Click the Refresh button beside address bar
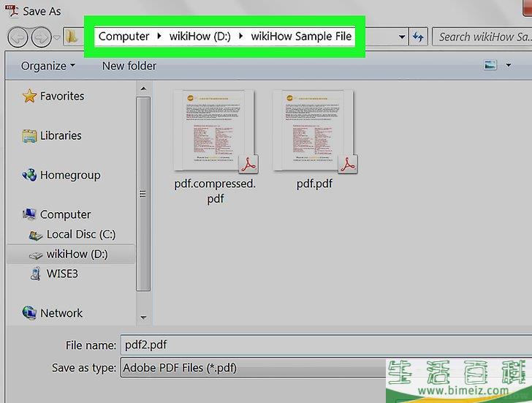This screenshot has width=532, height=403. (x=418, y=37)
